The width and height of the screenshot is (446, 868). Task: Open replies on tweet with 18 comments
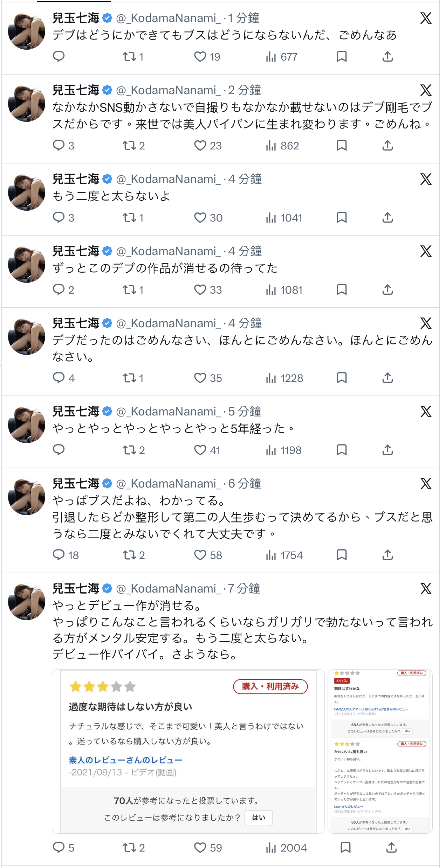66,555
